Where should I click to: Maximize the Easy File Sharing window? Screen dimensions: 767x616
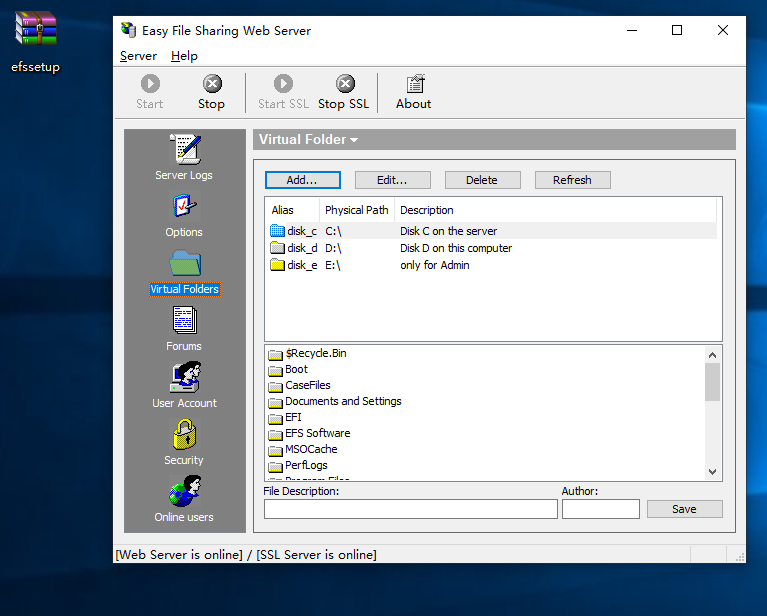pyautogui.click(x=677, y=30)
